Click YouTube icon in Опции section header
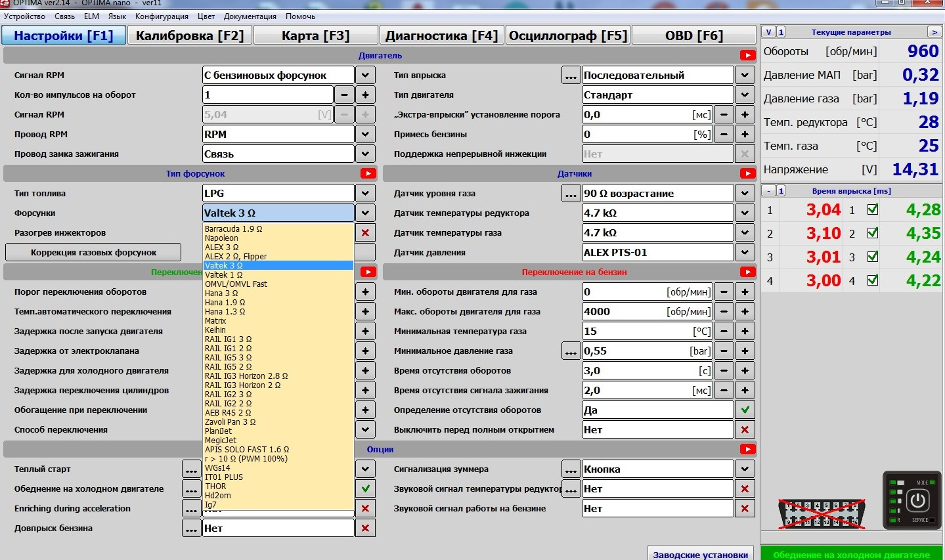 click(747, 450)
